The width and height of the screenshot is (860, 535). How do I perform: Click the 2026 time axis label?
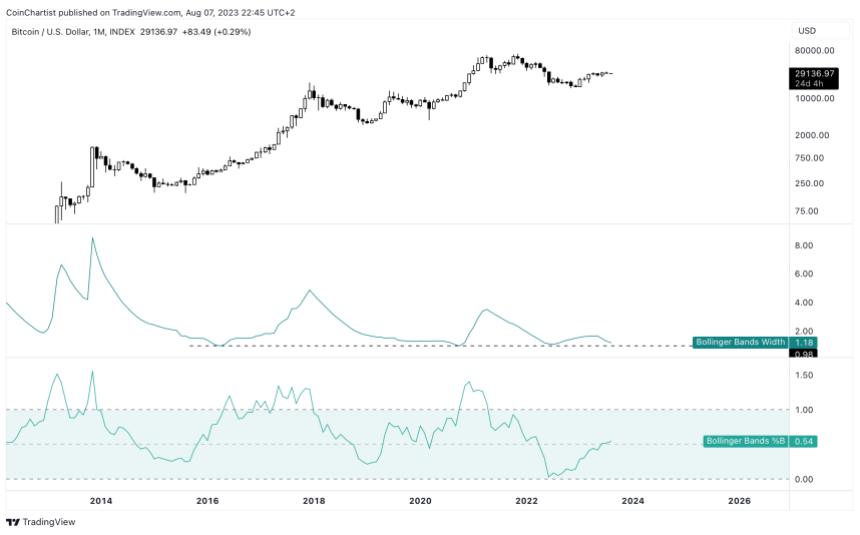(x=739, y=500)
